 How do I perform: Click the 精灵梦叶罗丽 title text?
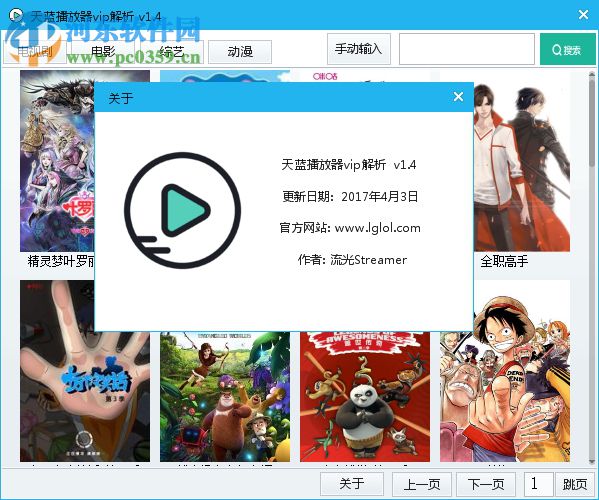(61, 262)
